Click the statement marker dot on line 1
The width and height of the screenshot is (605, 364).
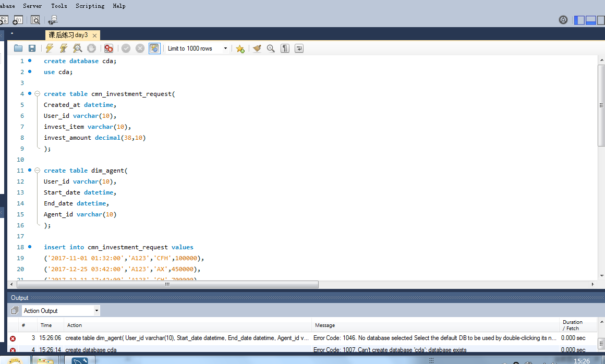click(30, 60)
